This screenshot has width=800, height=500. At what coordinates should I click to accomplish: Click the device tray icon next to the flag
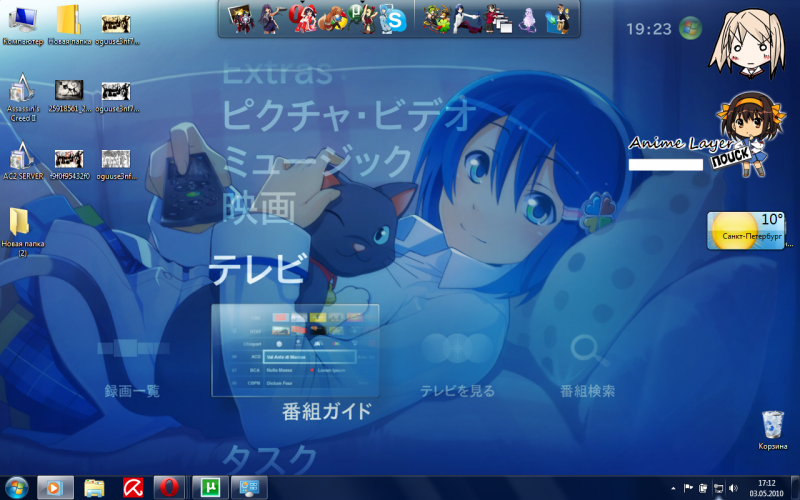pyautogui.click(x=703, y=488)
